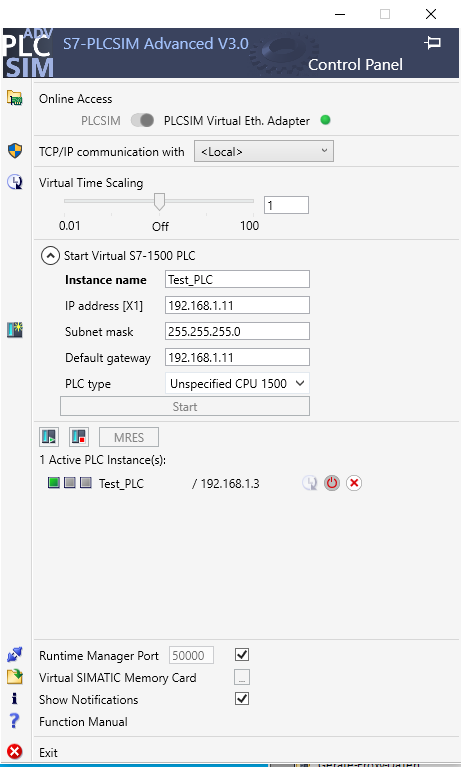Image resolution: width=461 pixels, height=767 pixels.
Task: Click the Runtime Manager Port number field
Action: [x=191, y=655]
